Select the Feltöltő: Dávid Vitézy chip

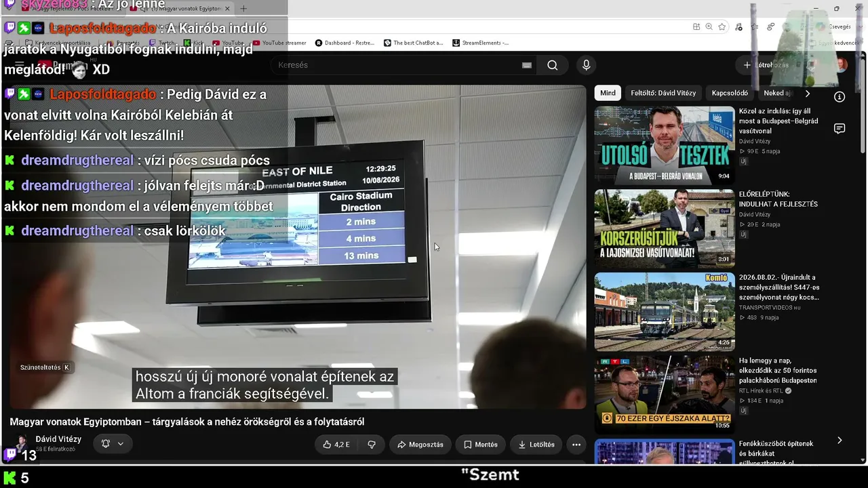tap(663, 94)
